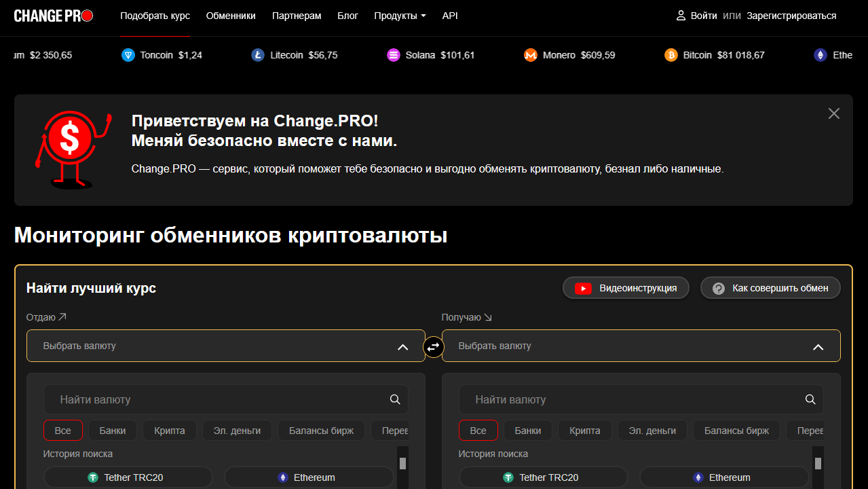Choose Tether TRC20 in right history
Screen dimensions: 868x489
coord(544,477)
